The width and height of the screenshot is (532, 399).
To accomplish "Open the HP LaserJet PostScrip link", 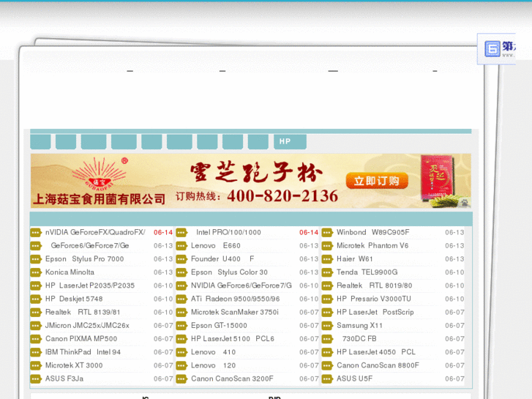I will pos(375,313).
